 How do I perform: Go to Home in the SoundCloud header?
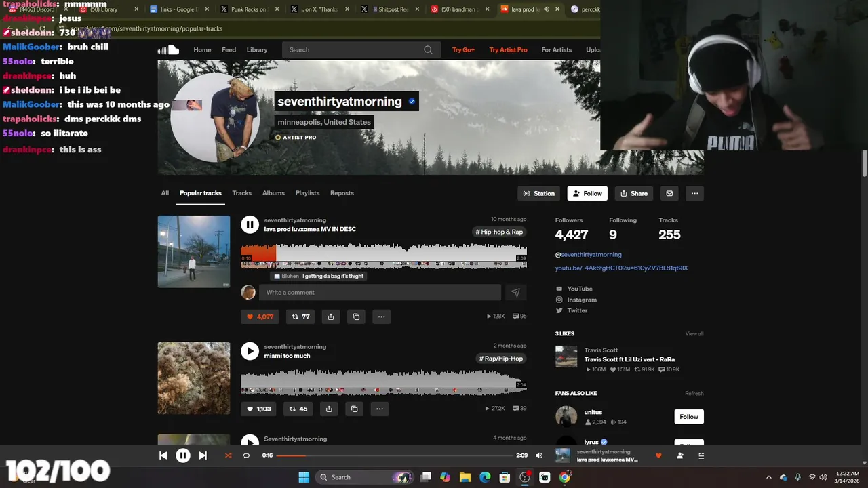pyautogui.click(x=202, y=49)
